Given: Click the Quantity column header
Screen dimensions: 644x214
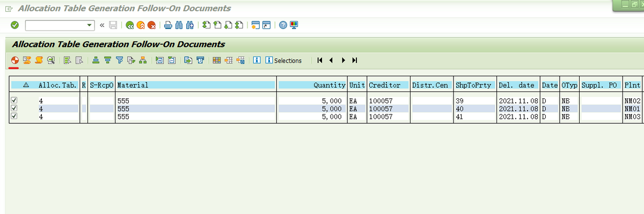Looking at the screenshot, I should (312, 85).
